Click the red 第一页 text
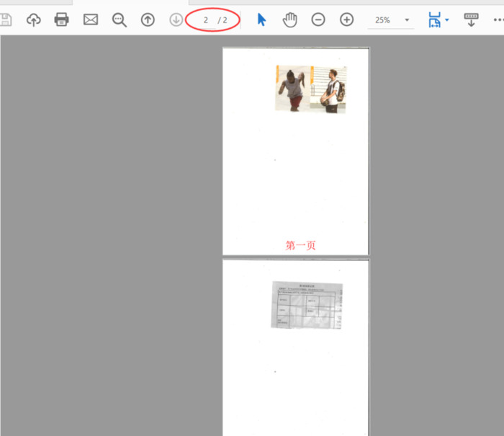 click(300, 245)
